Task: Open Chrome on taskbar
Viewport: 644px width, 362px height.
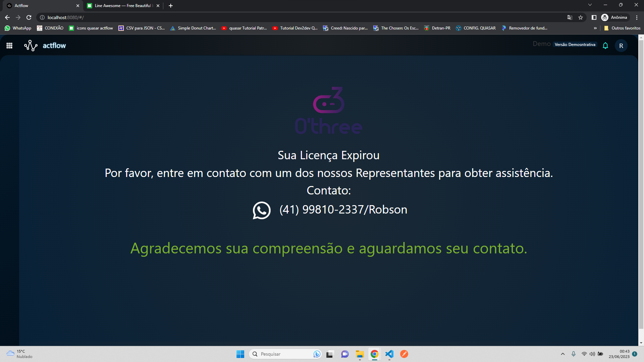Action: pos(375,354)
